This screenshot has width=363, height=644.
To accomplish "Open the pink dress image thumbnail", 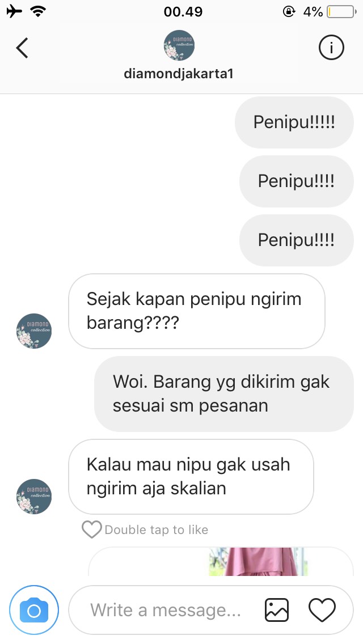I will pos(257,561).
